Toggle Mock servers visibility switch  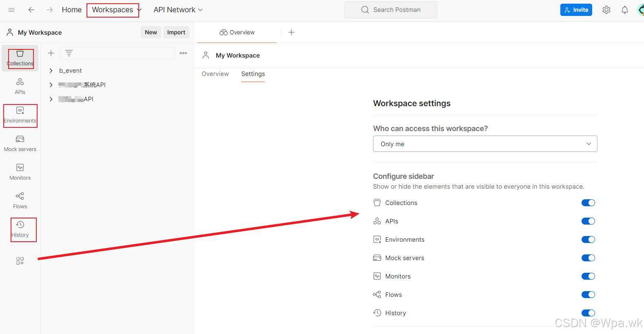point(588,258)
